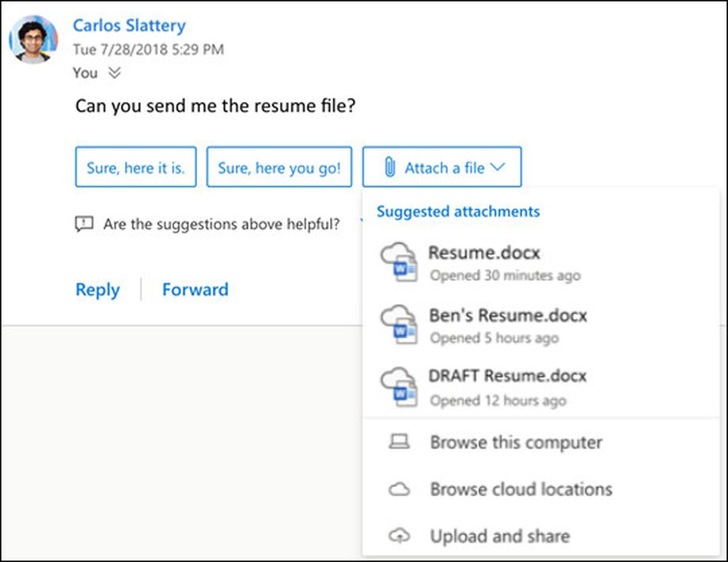This screenshot has height=562, width=728.
Task: Click the laptop icon for Browse this computer
Action: pos(400,442)
